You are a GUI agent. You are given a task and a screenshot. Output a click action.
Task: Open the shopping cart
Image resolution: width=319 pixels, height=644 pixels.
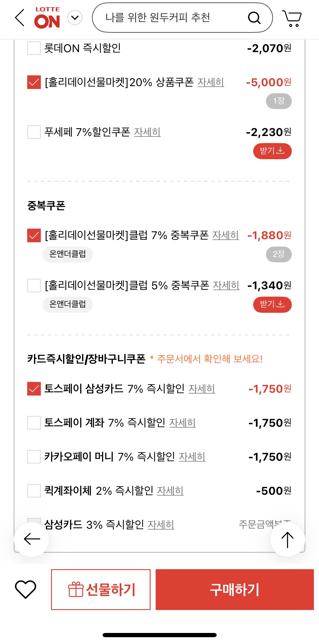pos(292,18)
